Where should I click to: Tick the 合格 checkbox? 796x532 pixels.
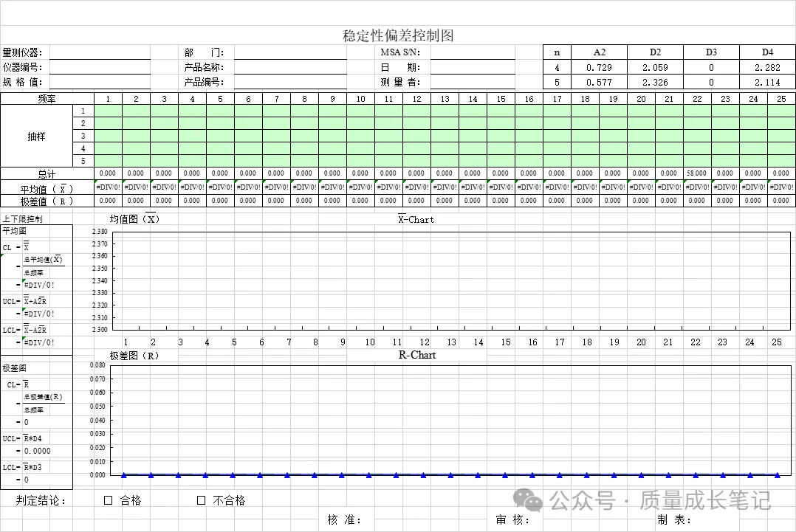(108, 500)
